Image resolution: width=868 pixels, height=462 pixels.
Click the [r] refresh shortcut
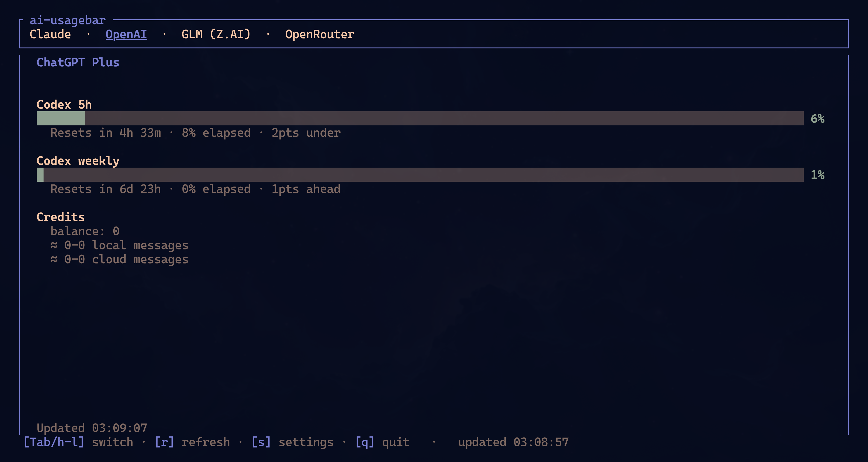click(192, 442)
